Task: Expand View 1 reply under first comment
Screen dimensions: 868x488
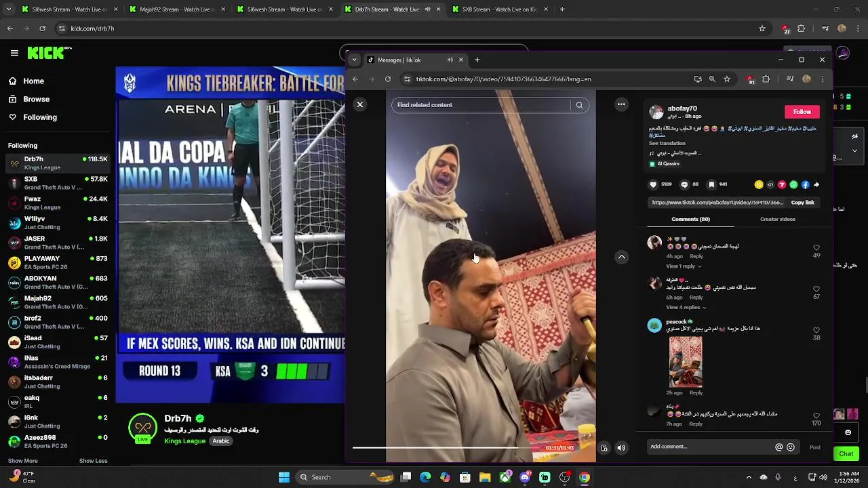Action: [x=683, y=266]
